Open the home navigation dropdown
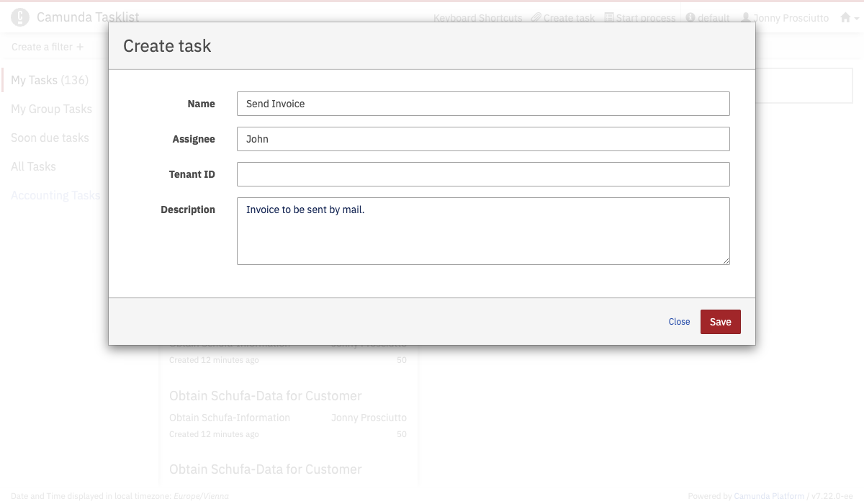The image size is (864, 504). pos(850,18)
